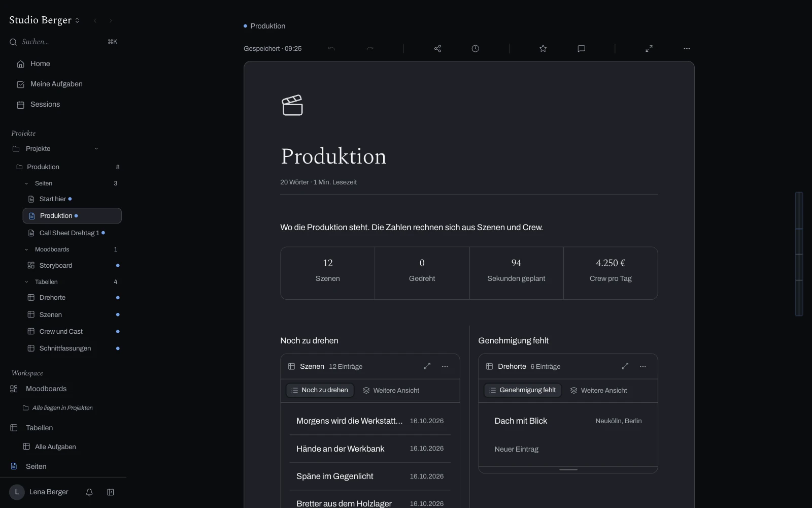Select the Noch zu drehen view tab
This screenshot has width=812, height=508.
320,390
